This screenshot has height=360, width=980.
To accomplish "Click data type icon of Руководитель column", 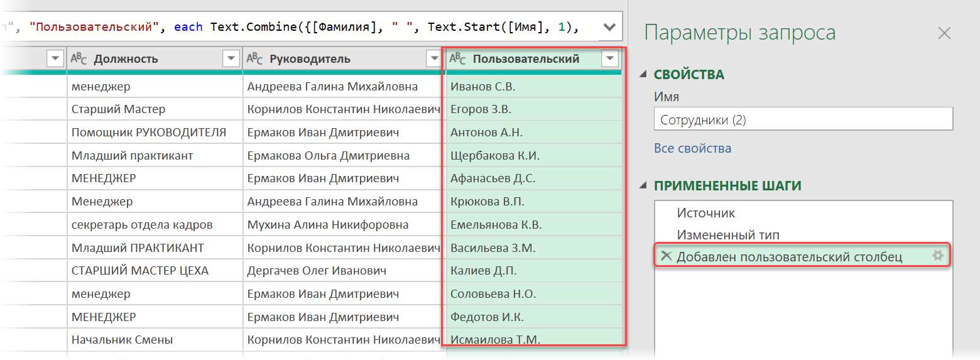I will coord(254,58).
